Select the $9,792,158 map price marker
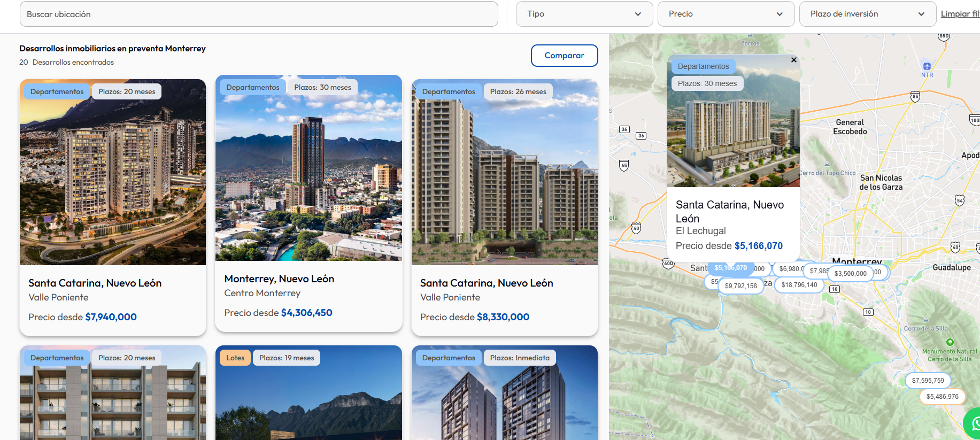This screenshot has width=980, height=440. [740, 286]
